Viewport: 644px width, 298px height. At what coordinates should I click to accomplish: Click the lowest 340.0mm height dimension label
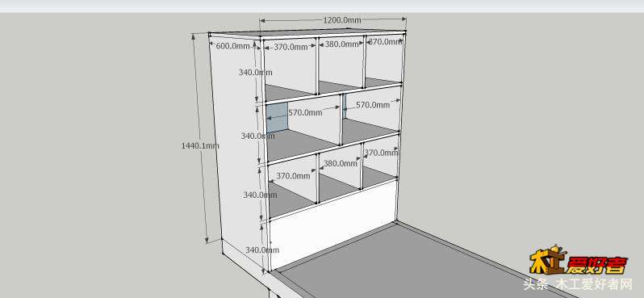[x=262, y=250]
